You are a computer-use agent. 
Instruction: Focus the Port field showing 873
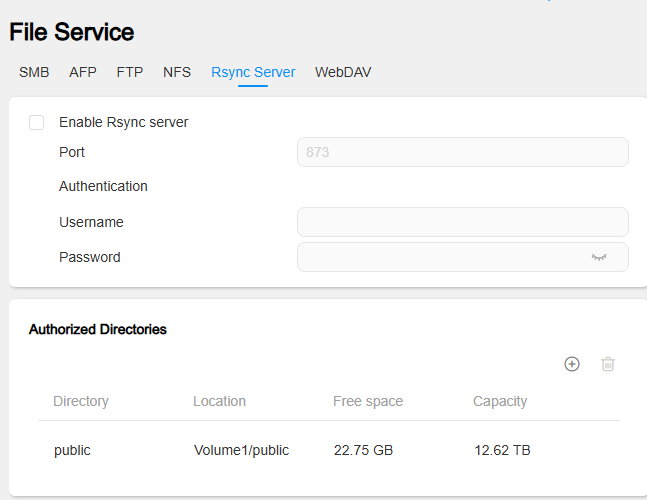click(x=463, y=152)
